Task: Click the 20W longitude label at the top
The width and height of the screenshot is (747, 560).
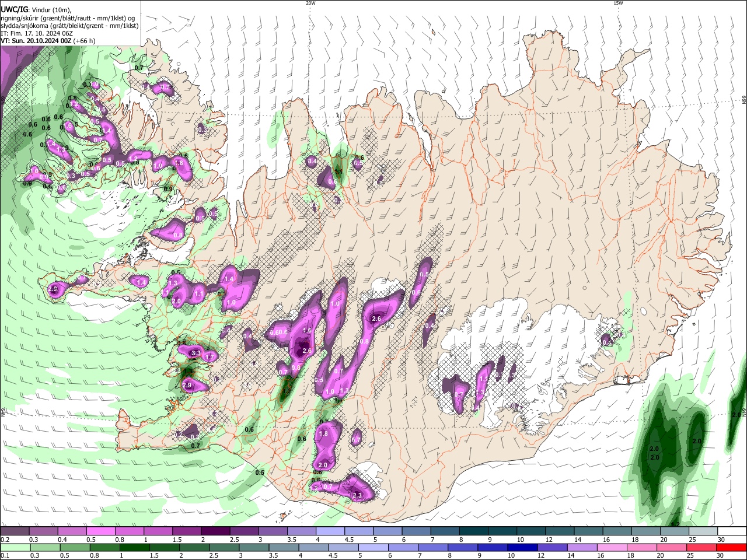Action: (x=310, y=3)
